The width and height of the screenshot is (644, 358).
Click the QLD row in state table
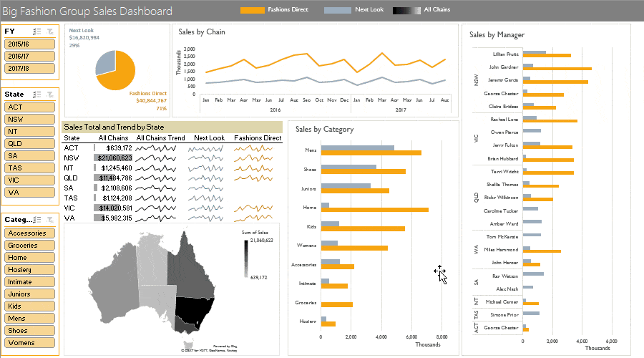click(172, 178)
